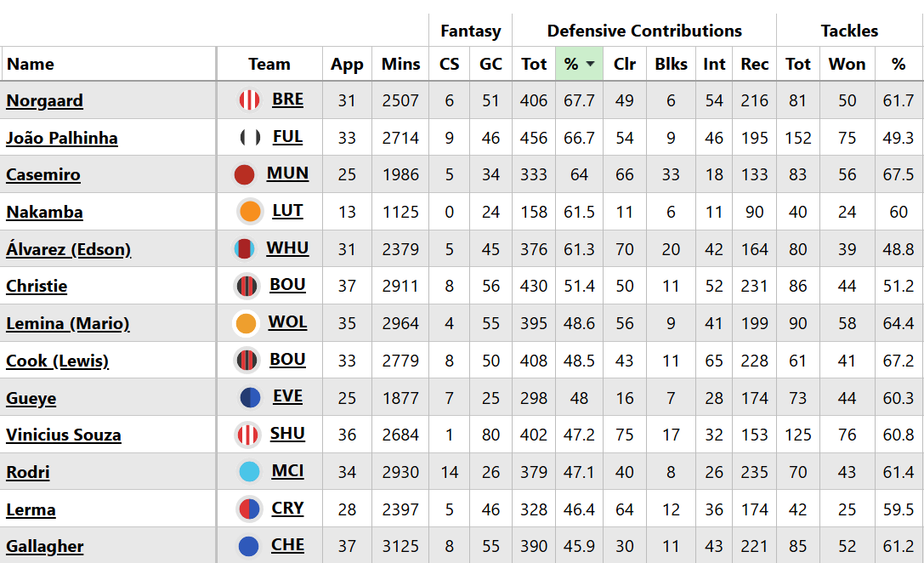Viewport: 924px width, 563px height.
Task: Open João Palhinha's player link
Action: pos(61,139)
